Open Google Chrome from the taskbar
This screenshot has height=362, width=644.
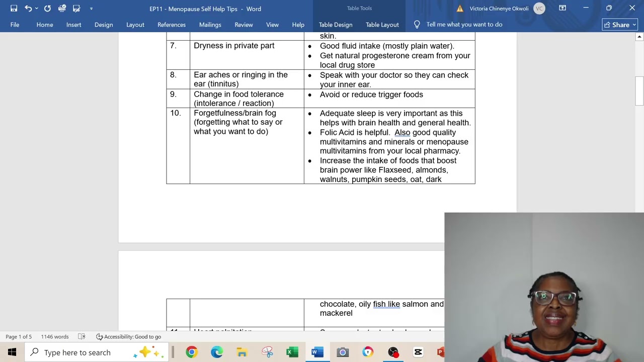point(191,352)
